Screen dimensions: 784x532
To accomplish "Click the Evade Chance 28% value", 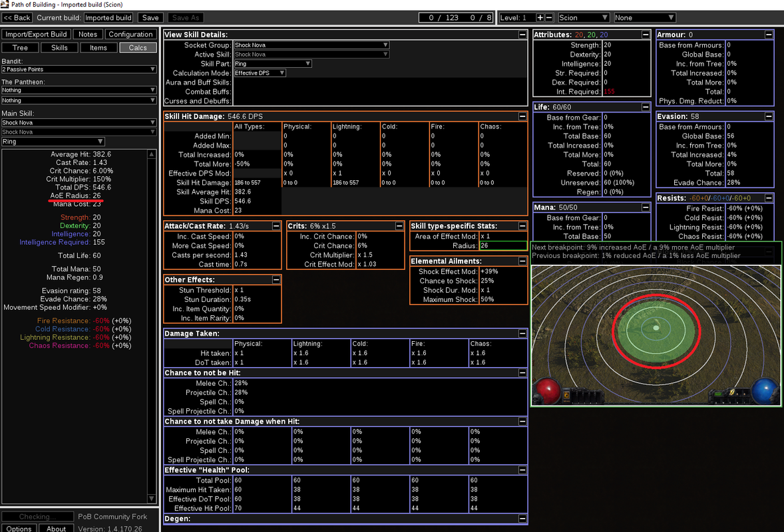I will pyautogui.click(x=734, y=183).
